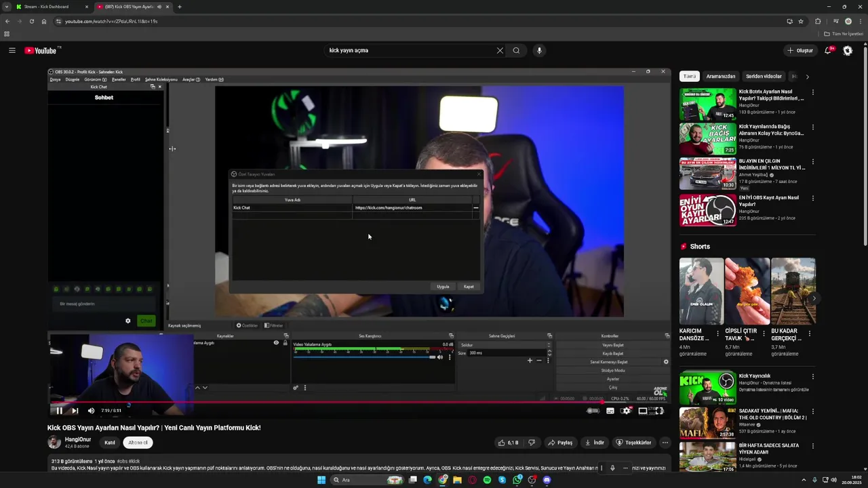
Task: Open menu for EN İYİ OBS Kayıt video
Action: coord(812,199)
